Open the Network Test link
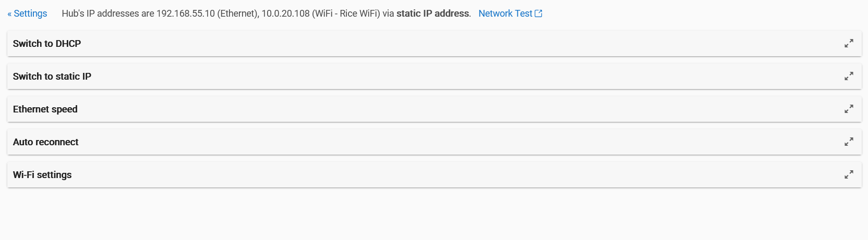The image size is (868, 240). [x=505, y=14]
